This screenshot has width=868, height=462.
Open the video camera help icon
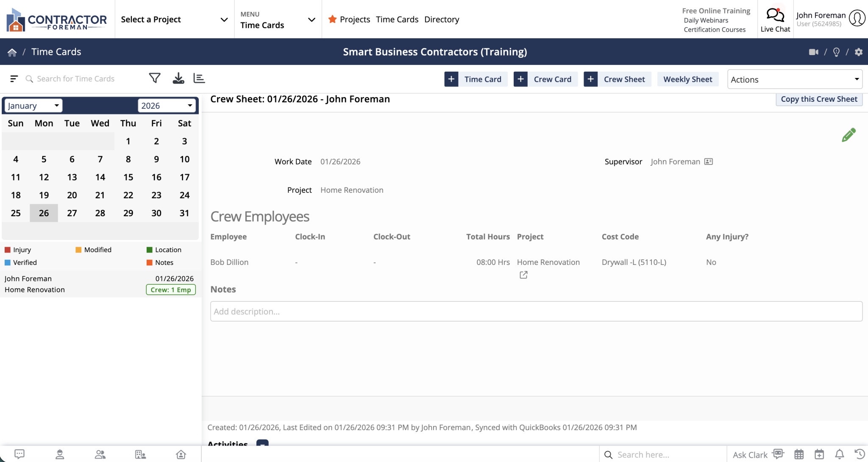[813, 52]
